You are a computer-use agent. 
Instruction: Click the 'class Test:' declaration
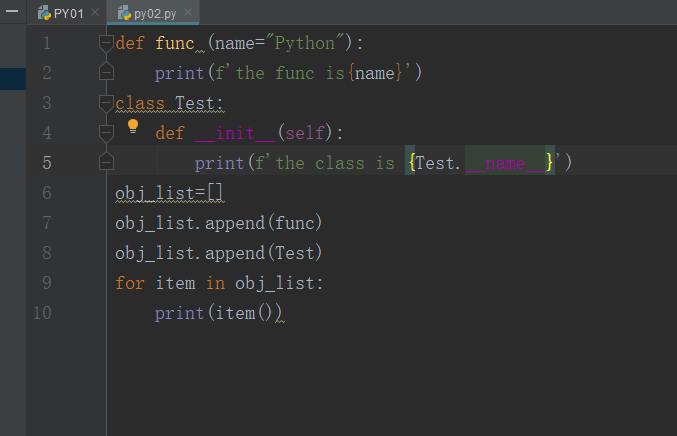[169, 104]
